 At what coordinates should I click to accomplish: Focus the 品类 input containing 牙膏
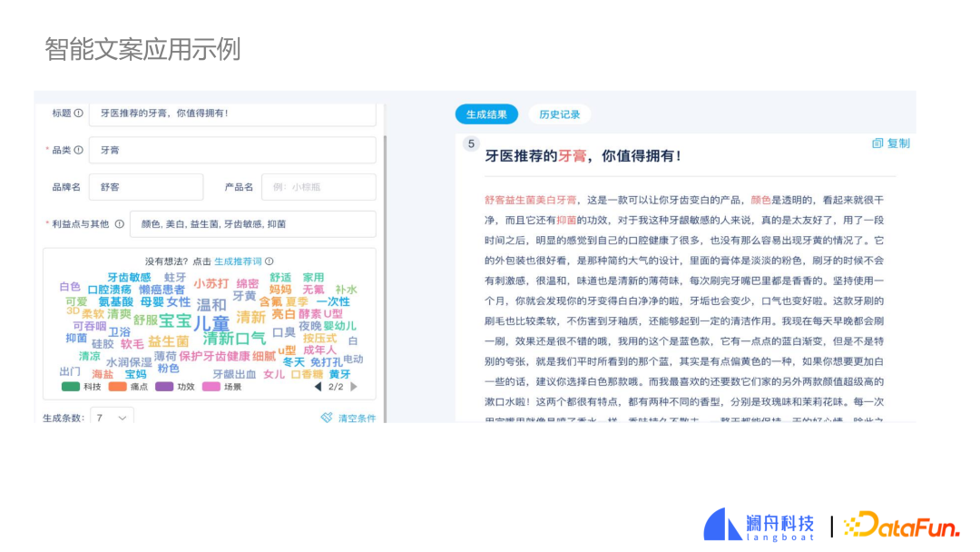click(x=232, y=150)
